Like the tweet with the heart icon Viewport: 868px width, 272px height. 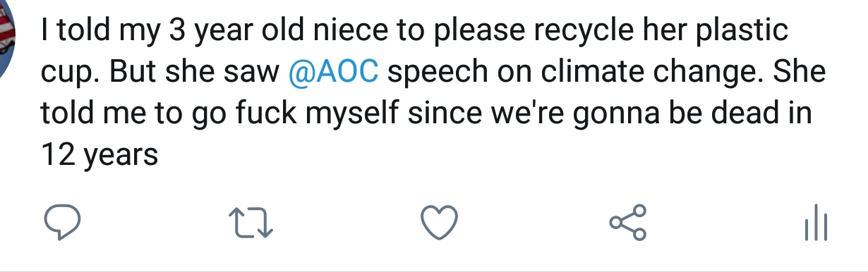pyautogui.click(x=440, y=223)
